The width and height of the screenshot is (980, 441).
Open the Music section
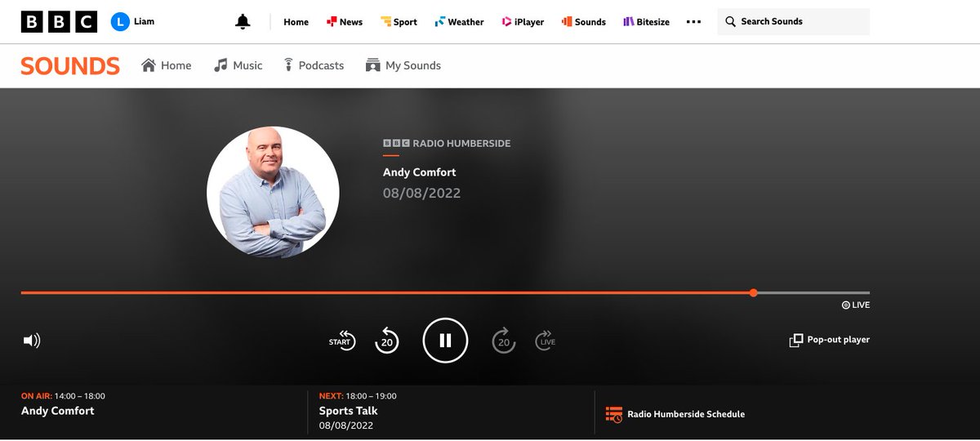(x=238, y=65)
